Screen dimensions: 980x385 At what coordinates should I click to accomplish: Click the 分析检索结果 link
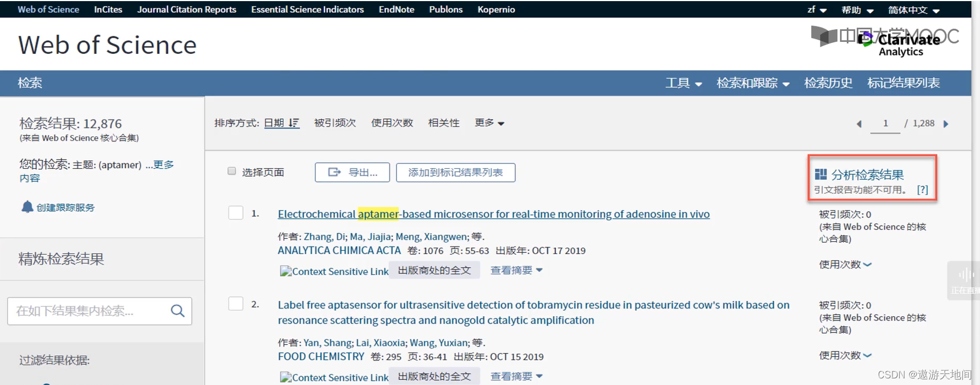point(867,175)
